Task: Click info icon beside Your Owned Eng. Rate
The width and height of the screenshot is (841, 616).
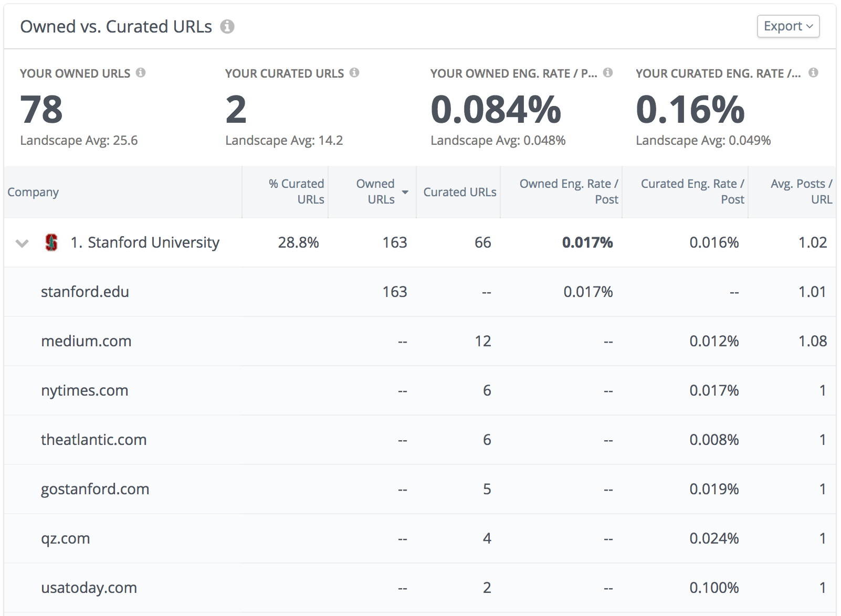Action: tap(608, 72)
